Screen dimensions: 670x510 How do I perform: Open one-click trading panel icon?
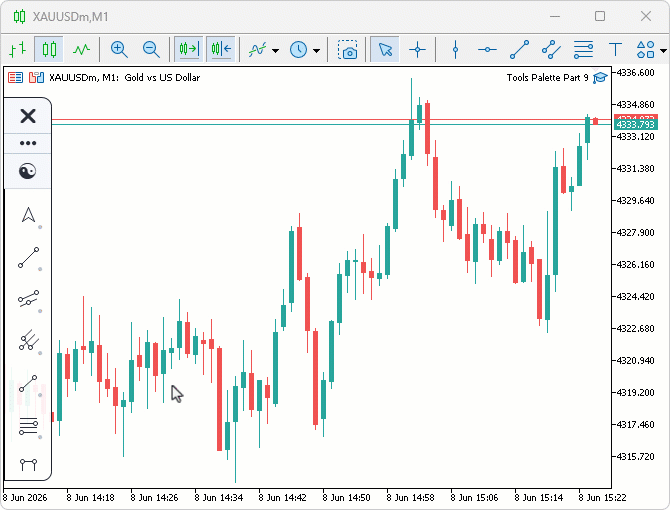tap(15, 77)
